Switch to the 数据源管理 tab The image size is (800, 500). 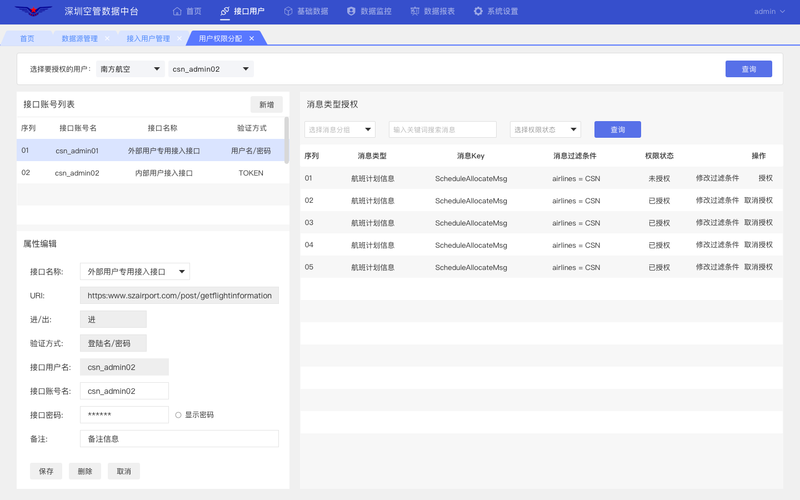click(80, 39)
